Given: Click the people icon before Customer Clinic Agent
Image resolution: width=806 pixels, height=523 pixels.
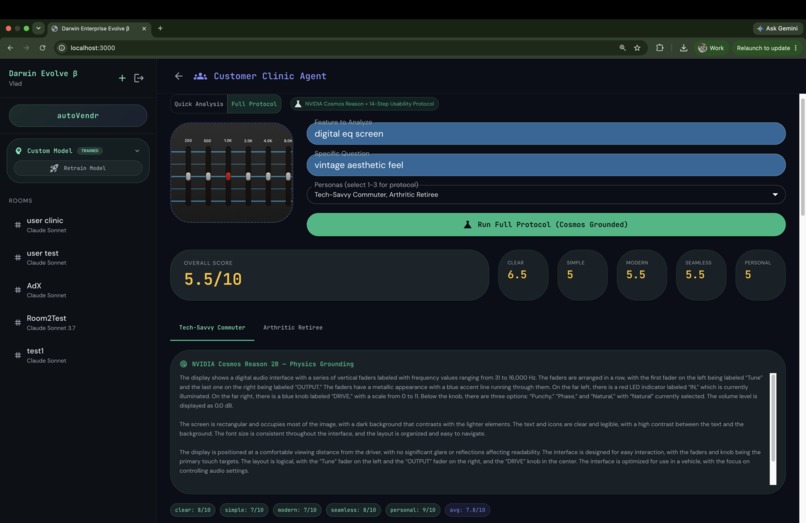Looking at the screenshot, I should pyautogui.click(x=200, y=76).
